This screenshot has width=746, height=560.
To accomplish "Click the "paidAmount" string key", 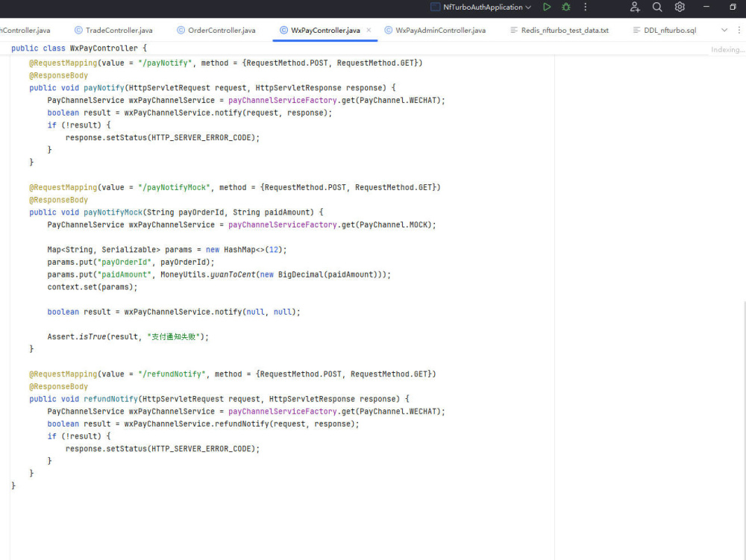I will pos(124,274).
